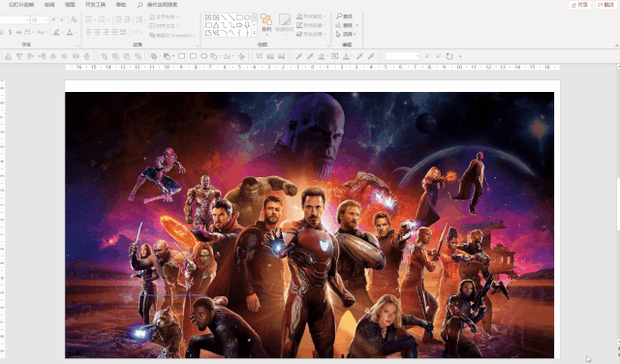The height and width of the screenshot is (364, 620).
Task: Click the increase font size icon
Action: tap(54, 19)
